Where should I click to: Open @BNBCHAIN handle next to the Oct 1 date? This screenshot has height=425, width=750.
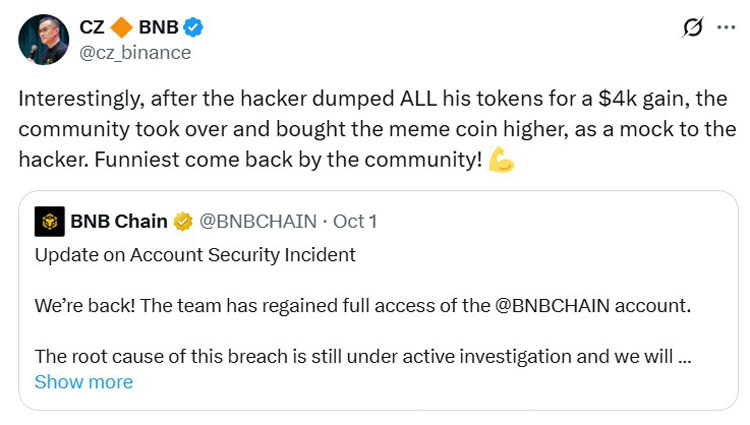259,221
